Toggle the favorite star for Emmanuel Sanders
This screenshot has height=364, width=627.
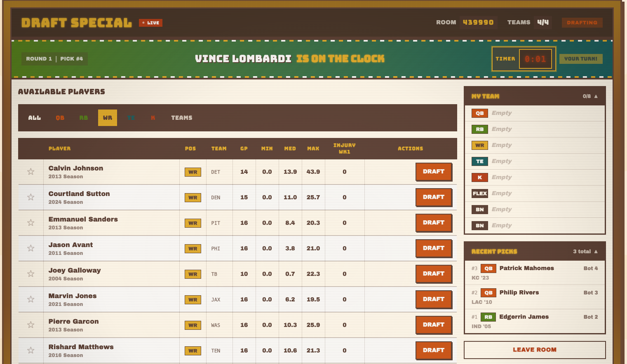point(31,223)
